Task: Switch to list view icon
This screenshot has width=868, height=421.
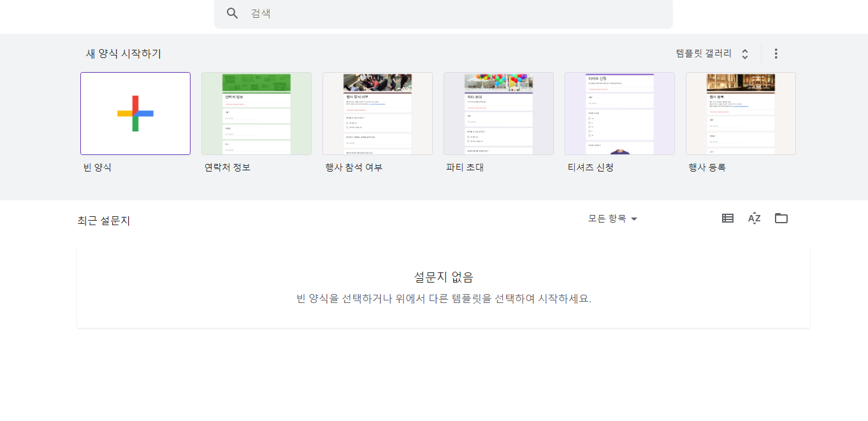Action: pyautogui.click(x=728, y=218)
